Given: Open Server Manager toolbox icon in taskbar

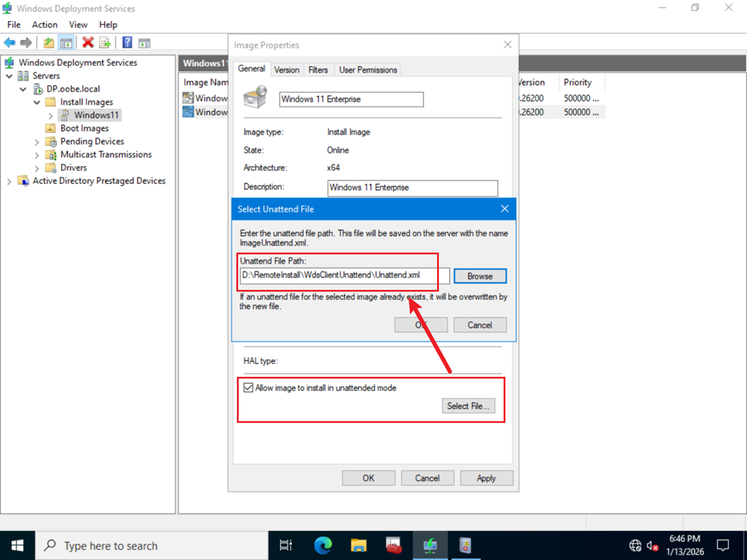Looking at the screenshot, I should click(394, 545).
